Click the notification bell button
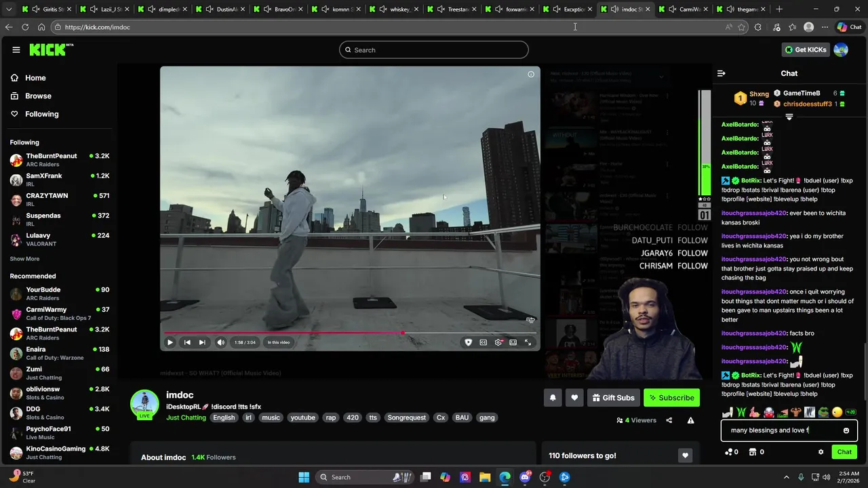The height and width of the screenshot is (488, 868). (x=553, y=398)
